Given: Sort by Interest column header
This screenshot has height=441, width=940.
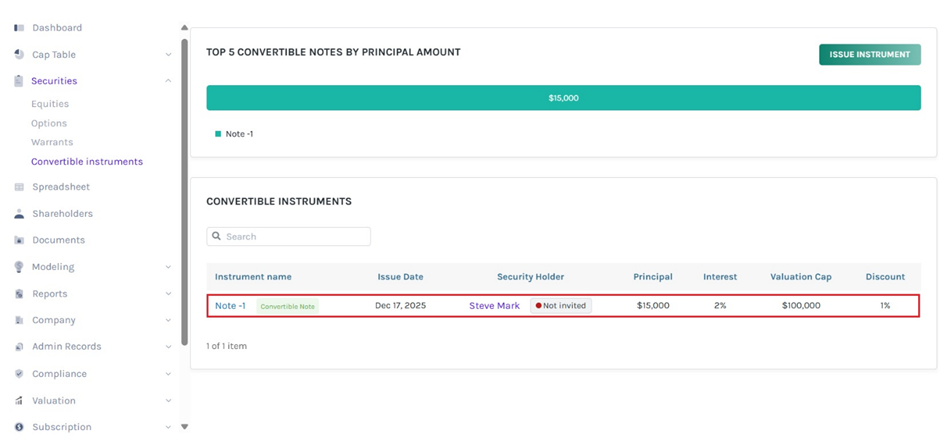Looking at the screenshot, I should coord(720,277).
